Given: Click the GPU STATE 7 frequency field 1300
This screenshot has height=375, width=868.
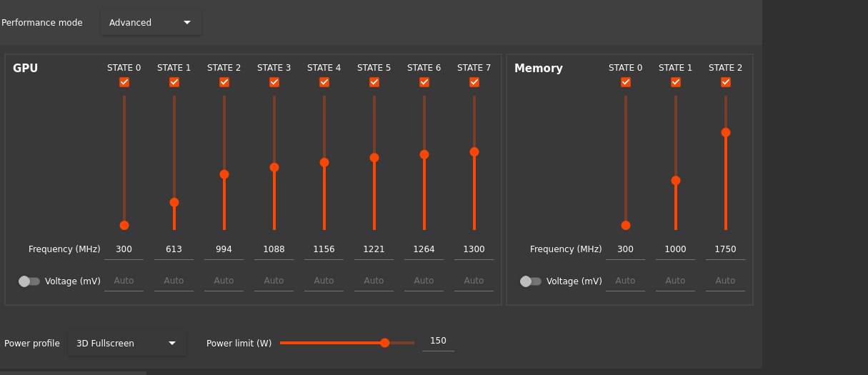Looking at the screenshot, I should [474, 250].
